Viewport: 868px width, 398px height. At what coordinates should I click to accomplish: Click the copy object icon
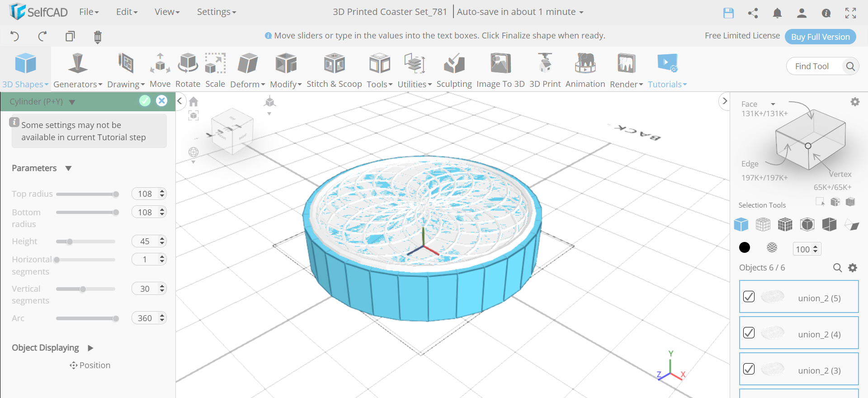70,36
